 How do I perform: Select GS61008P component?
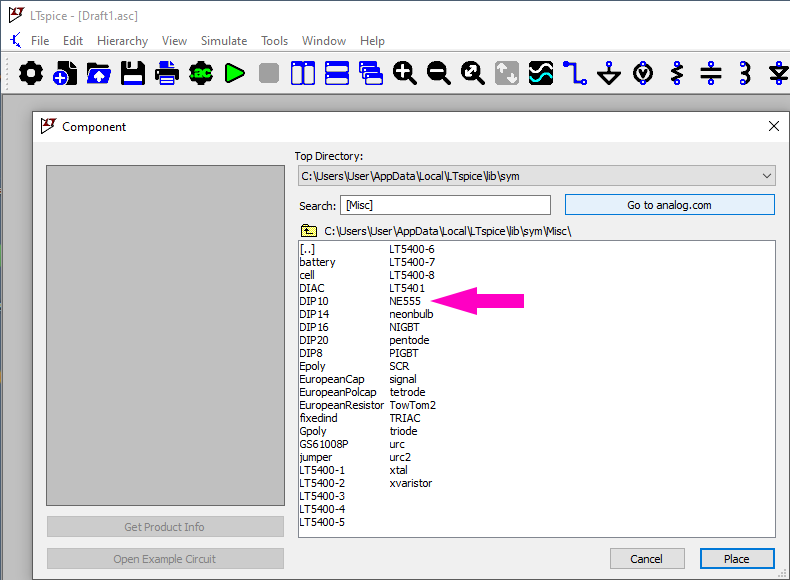pyautogui.click(x=323, y=444)
